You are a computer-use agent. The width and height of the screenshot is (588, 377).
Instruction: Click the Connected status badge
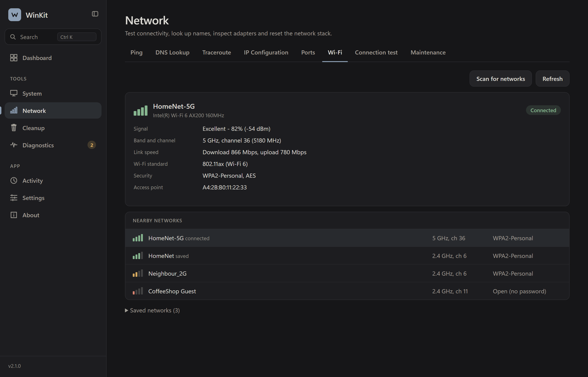click(x=543, y=110)
